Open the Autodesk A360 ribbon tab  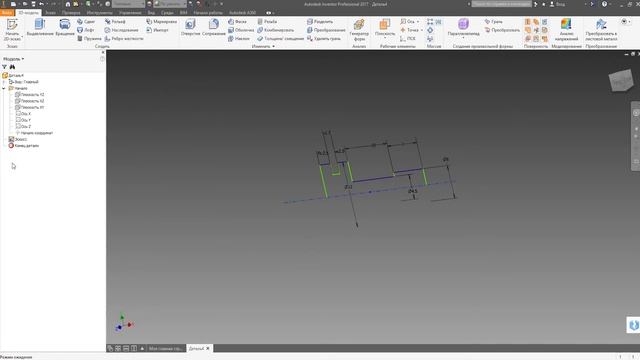click(x=242, y=13)
